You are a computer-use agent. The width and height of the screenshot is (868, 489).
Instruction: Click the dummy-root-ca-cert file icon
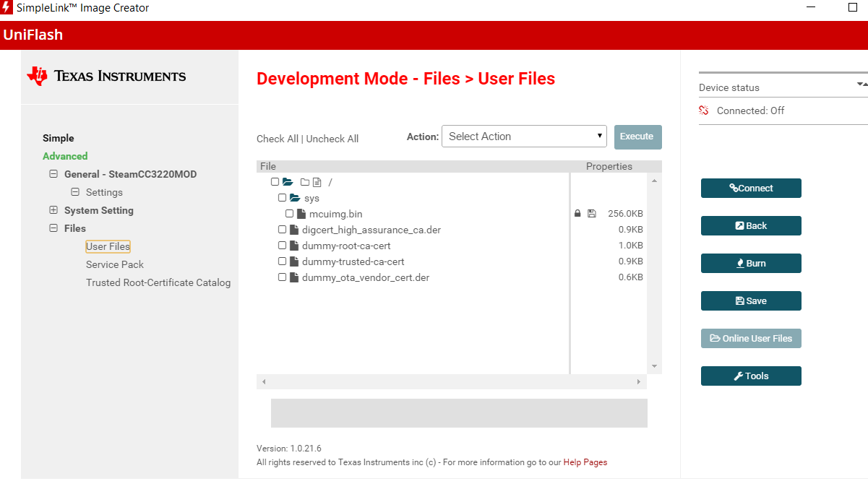293,246
